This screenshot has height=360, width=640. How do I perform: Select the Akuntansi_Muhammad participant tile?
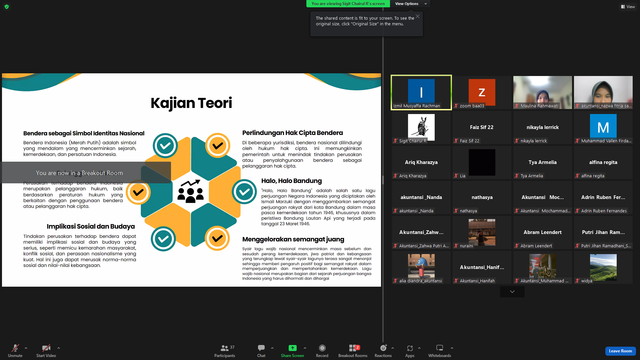(542, 268)
